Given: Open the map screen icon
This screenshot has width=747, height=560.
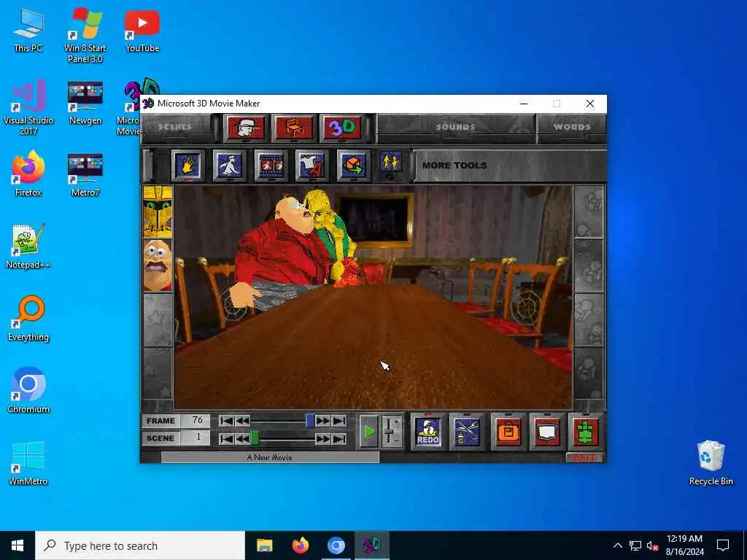Looking at the screenshot, I should 547,432.
